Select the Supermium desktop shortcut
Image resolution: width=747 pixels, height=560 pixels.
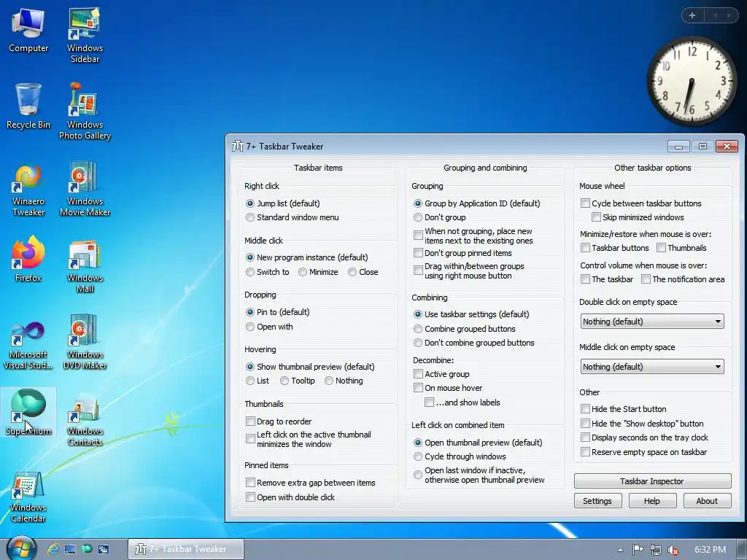tap(28, 413)
